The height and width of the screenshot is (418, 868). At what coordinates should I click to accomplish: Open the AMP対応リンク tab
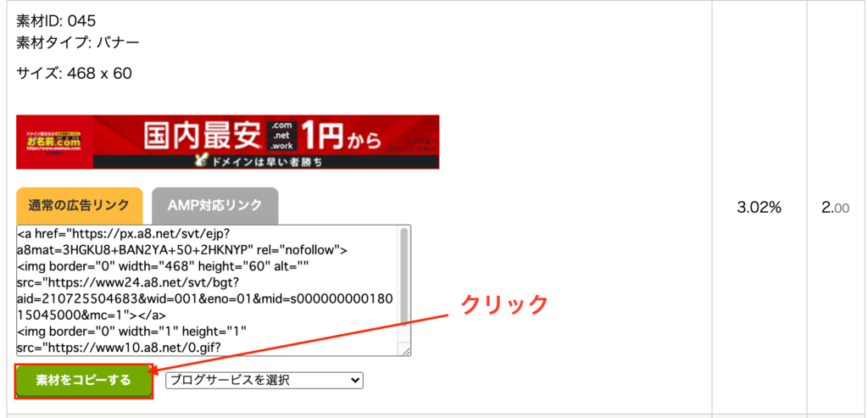pyautogui.click(x=214, y=205)
